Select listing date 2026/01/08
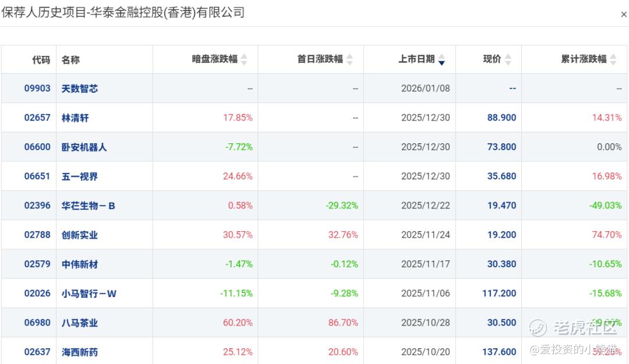The width and height of the screenshot is (629, 364). [x=426, y=89]
